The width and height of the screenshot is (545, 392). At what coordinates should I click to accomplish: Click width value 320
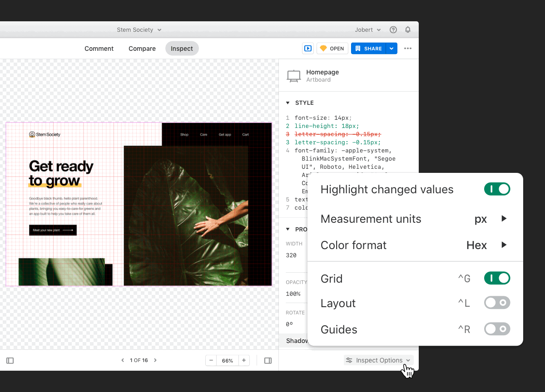point(291,255)
